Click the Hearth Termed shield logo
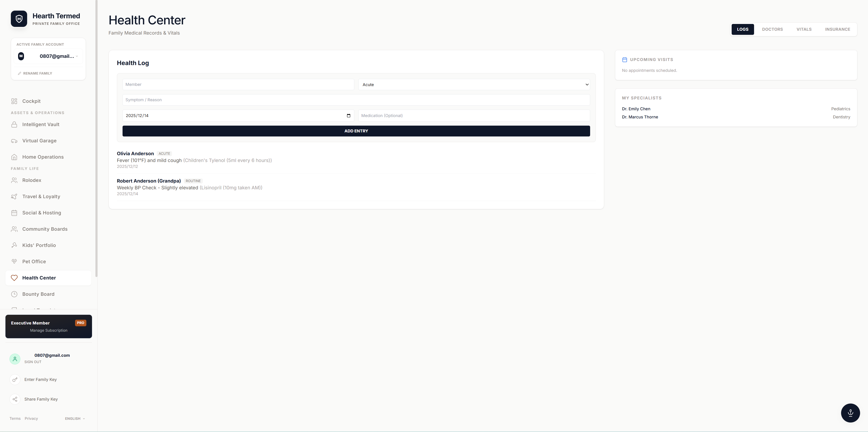 tap(19, 19)
